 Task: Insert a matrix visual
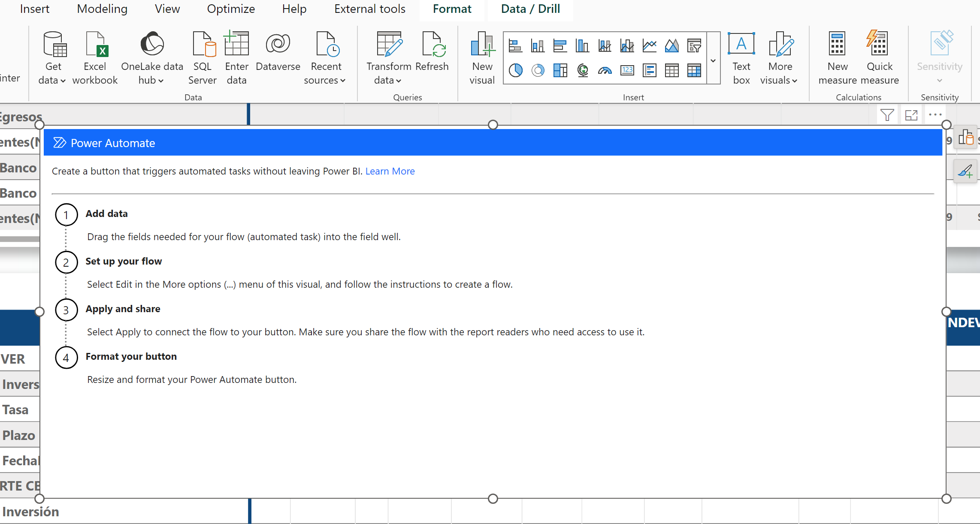694,70
